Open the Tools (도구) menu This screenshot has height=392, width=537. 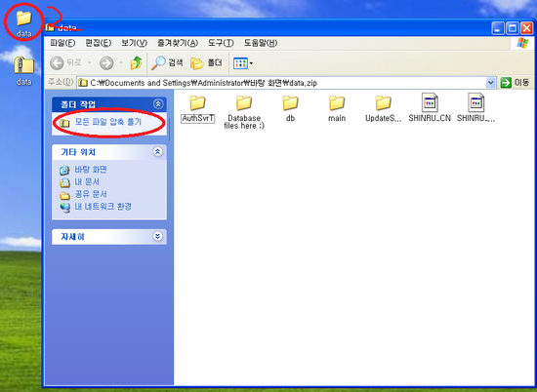click(221, 43)
